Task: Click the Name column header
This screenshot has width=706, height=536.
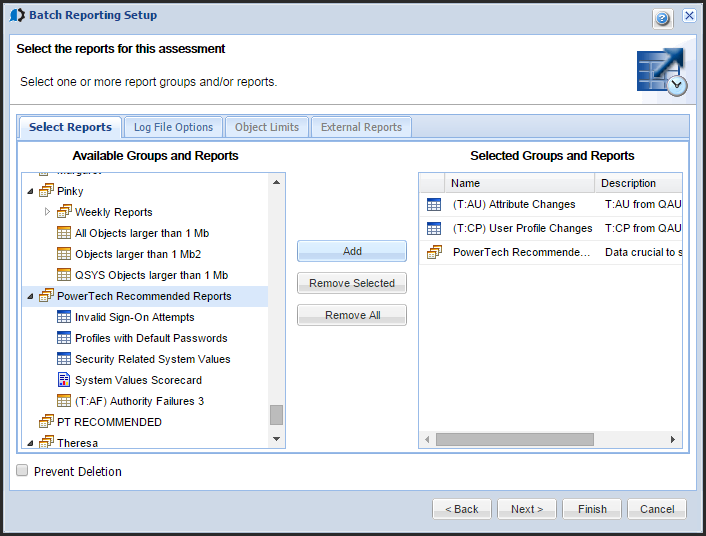Action: 520,183
